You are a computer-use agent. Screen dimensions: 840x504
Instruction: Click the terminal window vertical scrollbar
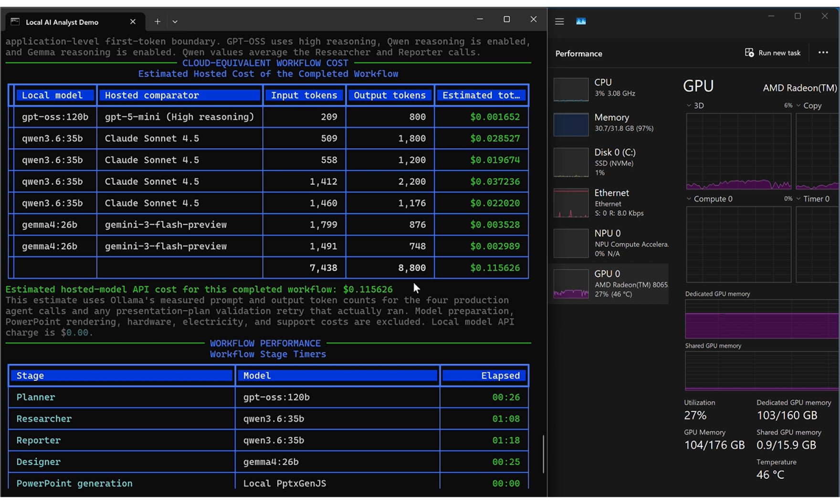(543, 453)
